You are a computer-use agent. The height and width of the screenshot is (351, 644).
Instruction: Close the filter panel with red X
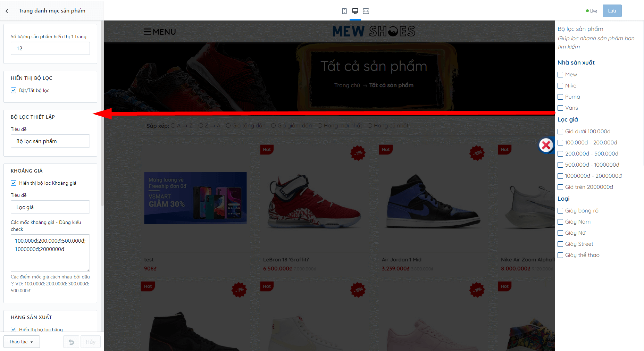546,145
